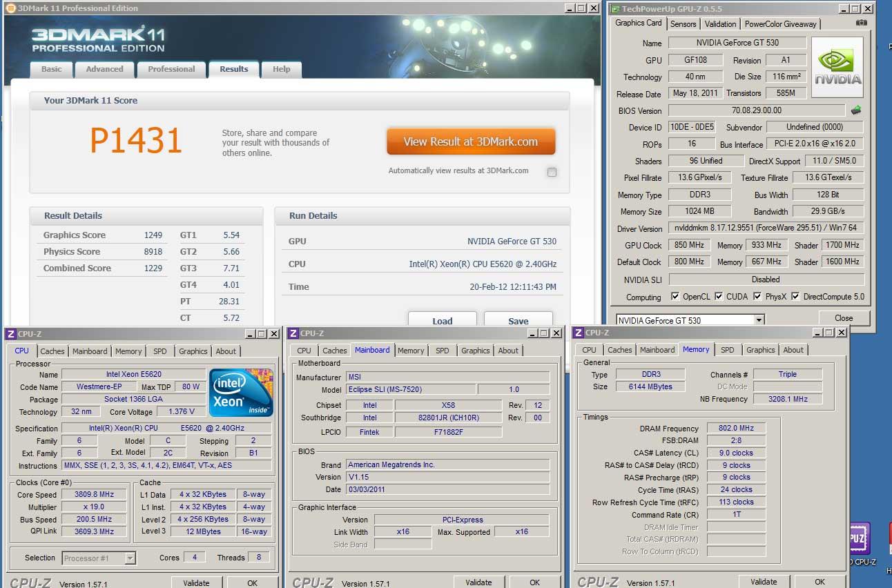Click BIOS save chip icon in GPU-Z
The image size is (892, 588).
click(x=856, y=110)
